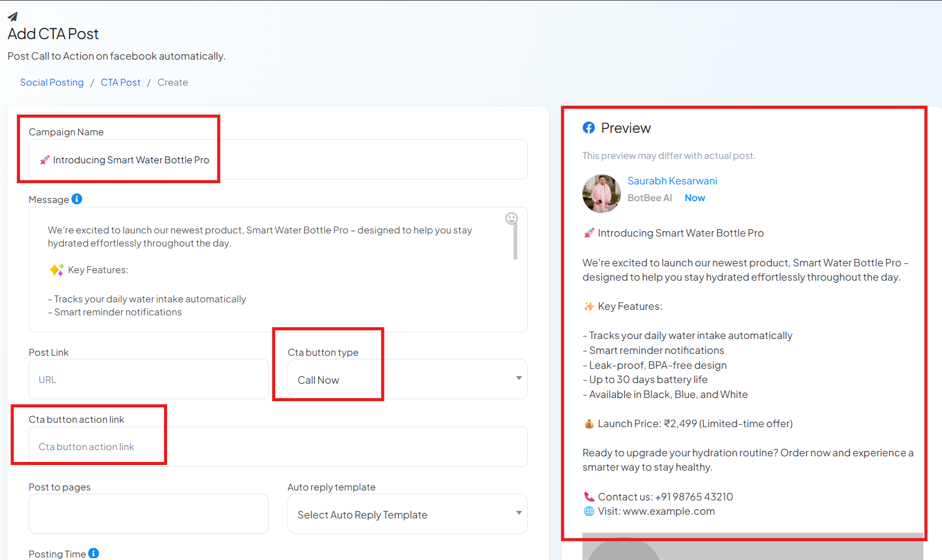Click the phone emoji beside Contact us

[x=589, y=497]
